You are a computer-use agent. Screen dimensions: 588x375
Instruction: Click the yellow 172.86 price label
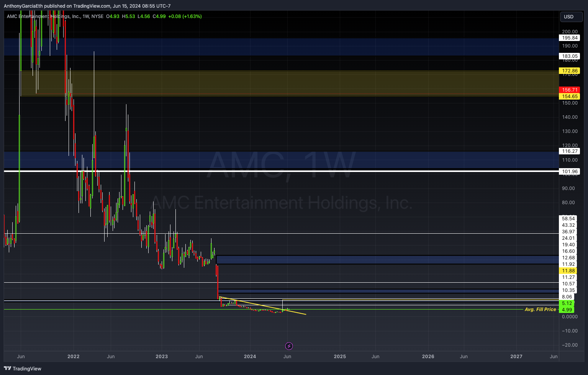570,71
